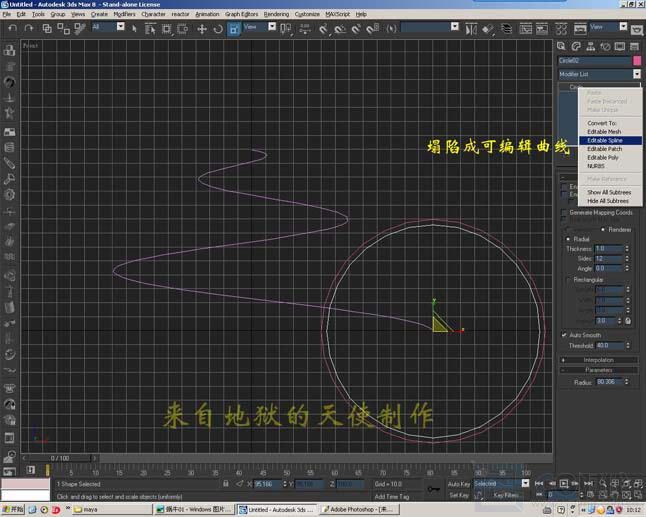Select the Rectangular Selection Region tool

(x=166, y=29)
